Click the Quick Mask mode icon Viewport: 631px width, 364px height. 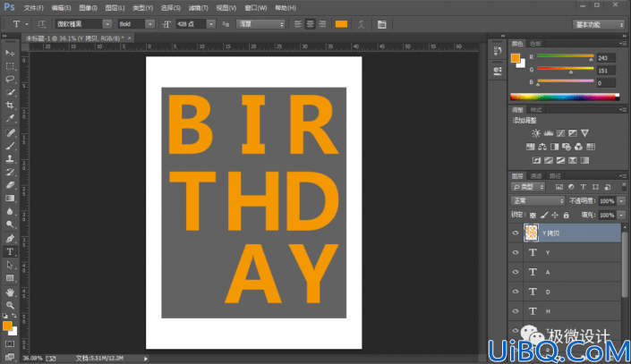click(x=10, y=344)
